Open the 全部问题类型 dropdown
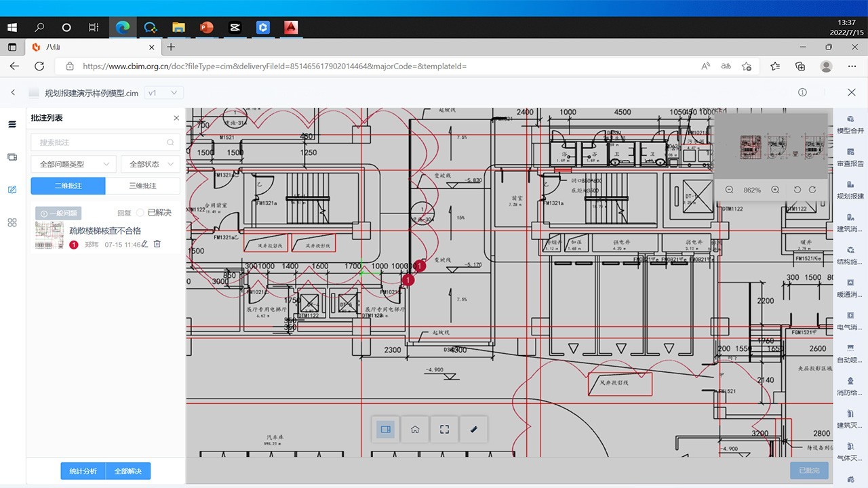 tap(75, 164)
